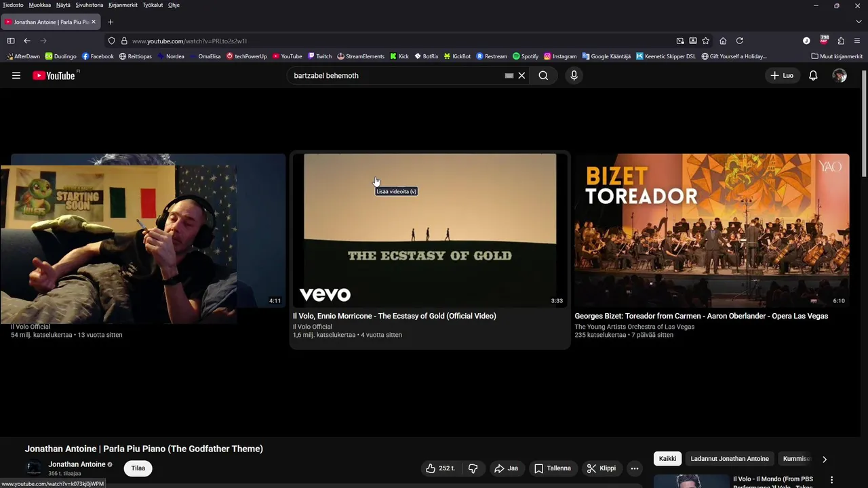Toggle the Firefox sidebar icon

point(11,41)
